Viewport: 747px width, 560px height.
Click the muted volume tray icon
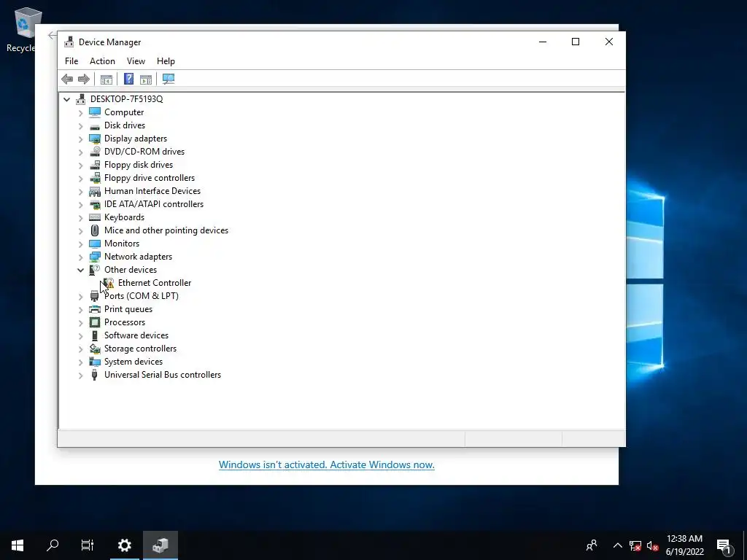(652, 545)
